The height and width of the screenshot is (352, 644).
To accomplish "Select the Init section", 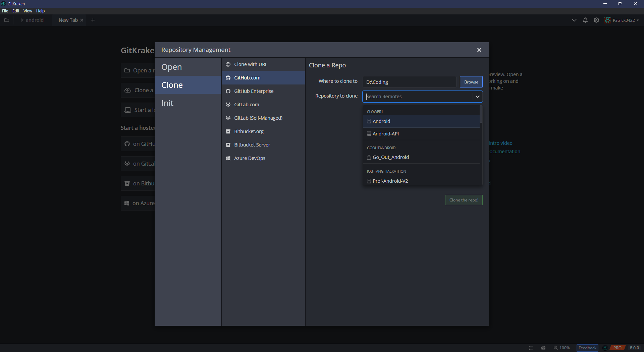I will click(x=188, y=103).
